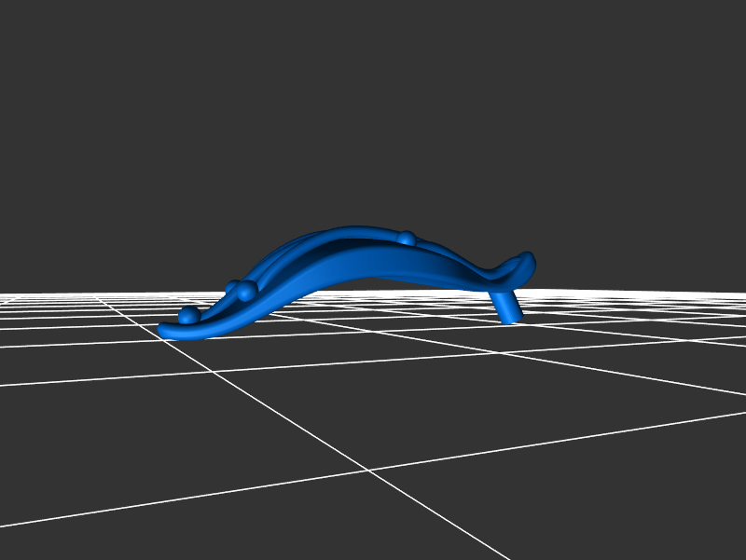This screenshot has height=560, width=746.
Task: Select the bright horizon line of the grid at right
Action: [653, 294]
